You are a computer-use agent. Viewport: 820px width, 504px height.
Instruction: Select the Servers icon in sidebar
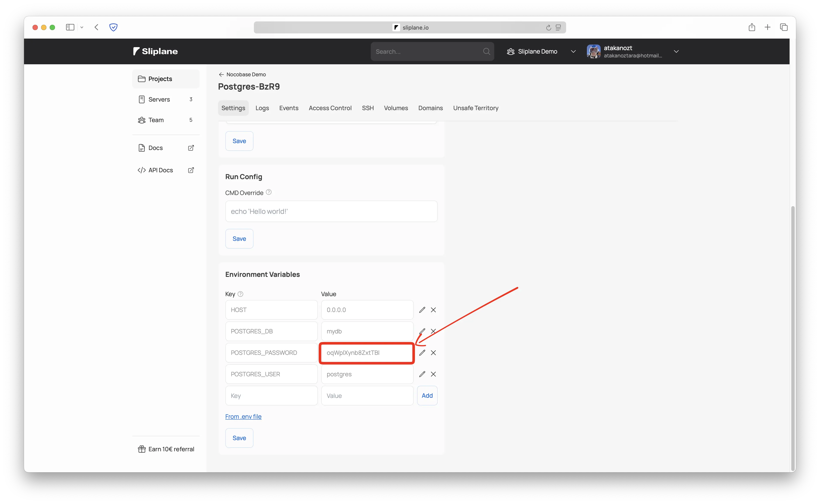[142, 99]
